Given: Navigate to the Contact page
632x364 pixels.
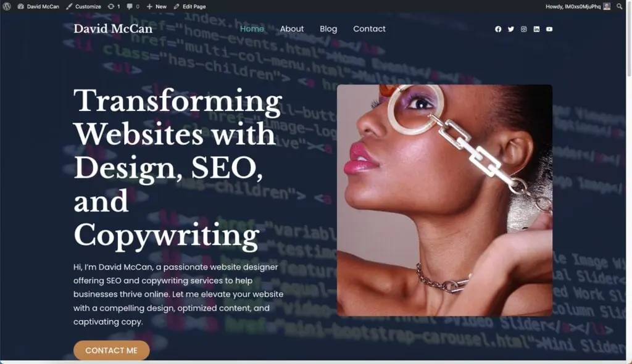Looking at the screenshot, I should tap(369, 28).
